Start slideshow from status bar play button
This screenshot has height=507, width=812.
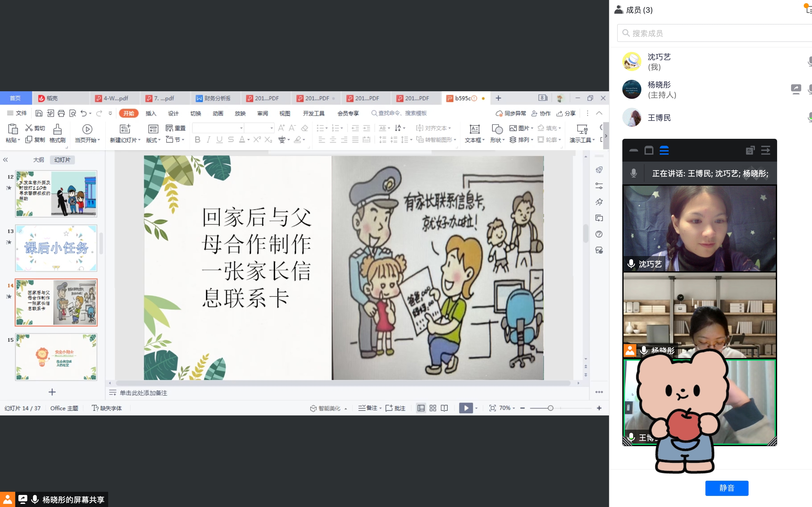tap(466, 408)
